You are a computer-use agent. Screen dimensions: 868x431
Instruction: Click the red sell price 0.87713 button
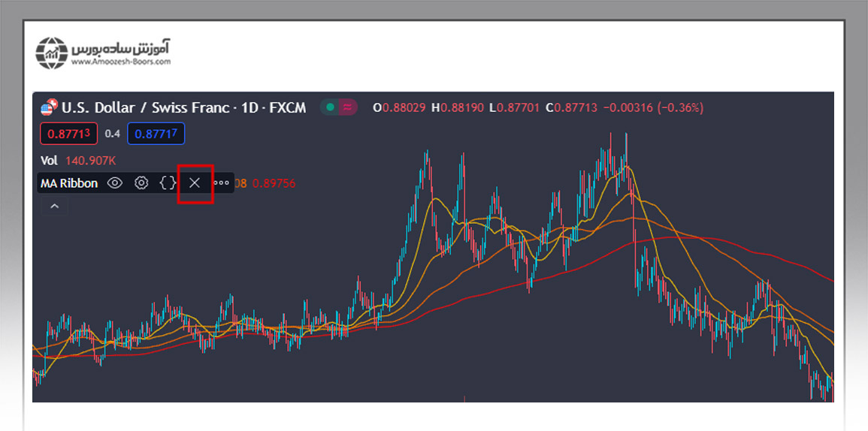click(69, 134)
